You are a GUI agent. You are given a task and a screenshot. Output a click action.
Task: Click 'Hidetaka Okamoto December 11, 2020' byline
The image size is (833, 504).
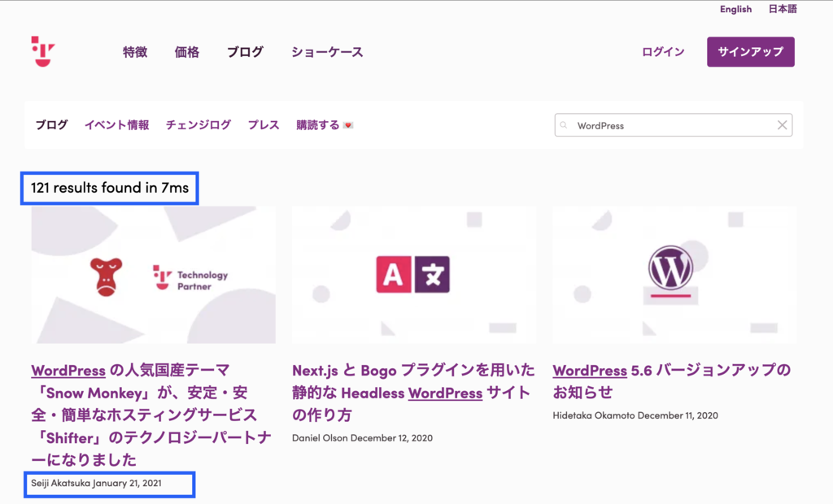pyautogui.click(x=635, y=416)
